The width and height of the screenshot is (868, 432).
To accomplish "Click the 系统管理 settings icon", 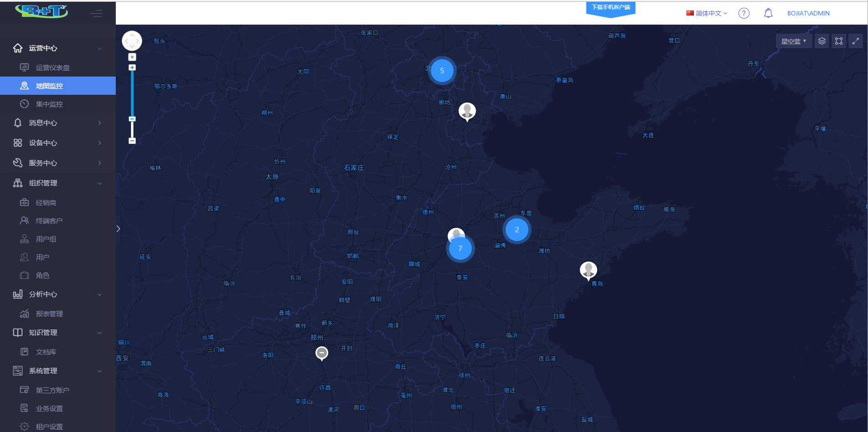I will click(x=18, y=370).
